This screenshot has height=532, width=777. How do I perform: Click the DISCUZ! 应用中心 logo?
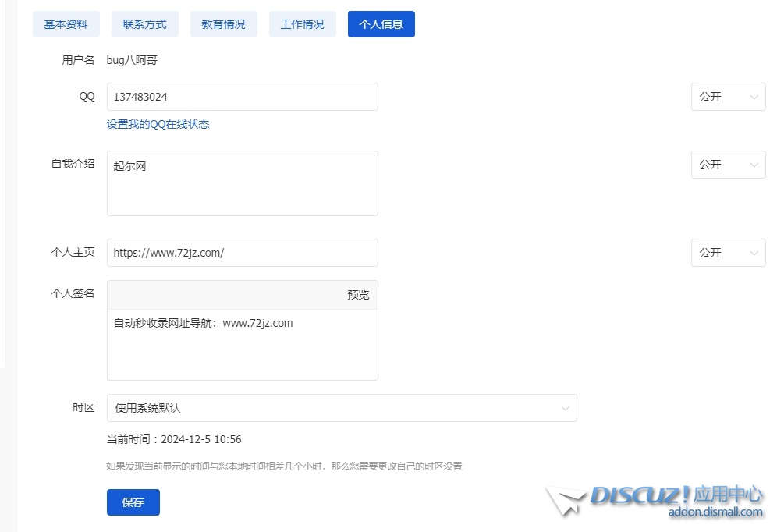[x=676, y=494]
